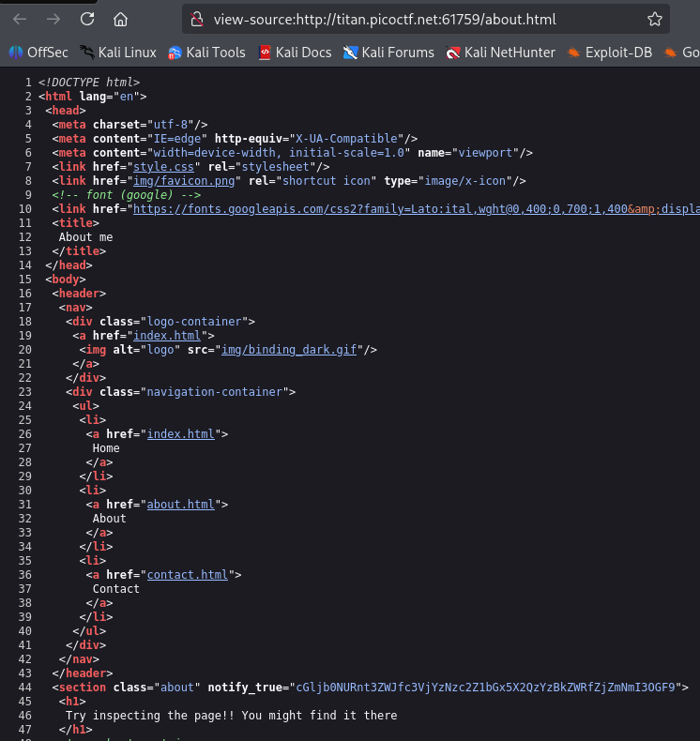
Task: Open the Kali Forums bookmark
Action: click(x=388, y=53)
